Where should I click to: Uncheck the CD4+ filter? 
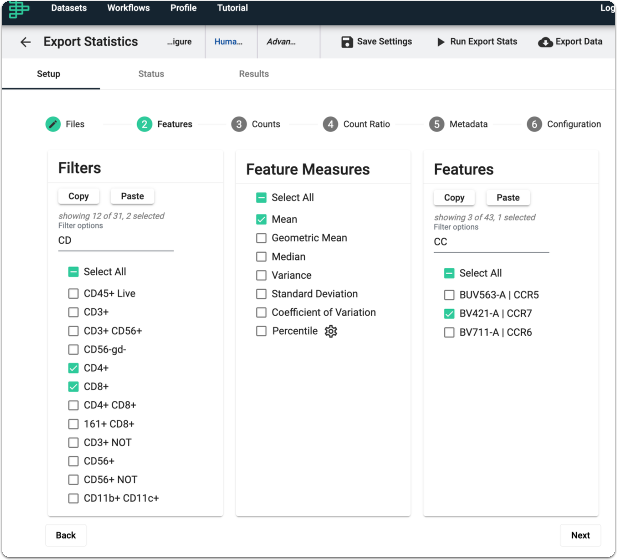(73, 368)
